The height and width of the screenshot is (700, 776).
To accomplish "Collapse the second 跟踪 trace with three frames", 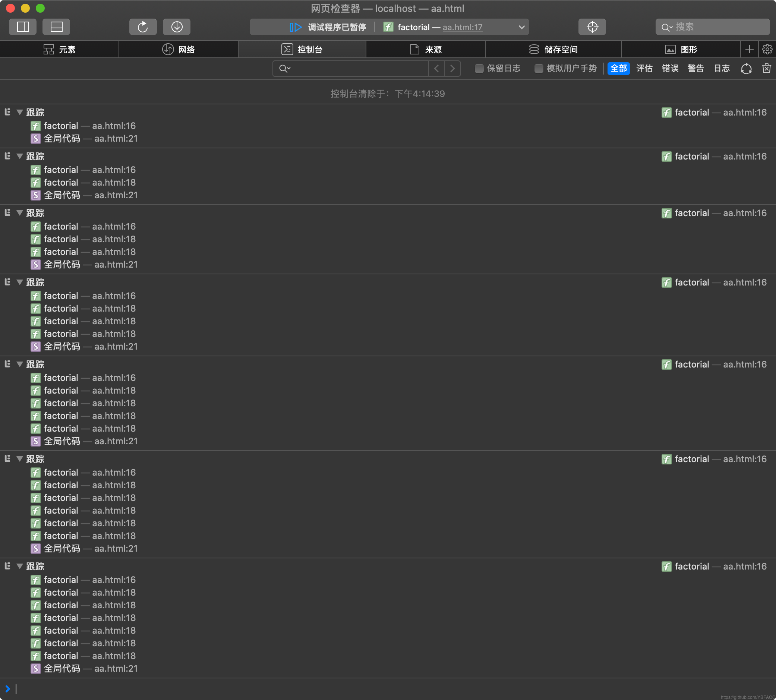I will click(x=20, y=156).
